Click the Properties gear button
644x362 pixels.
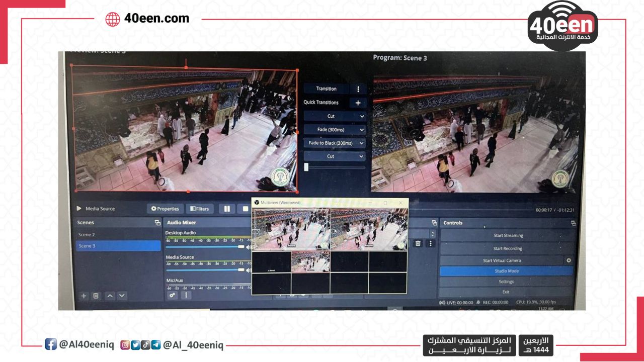[x=165, y=209]
